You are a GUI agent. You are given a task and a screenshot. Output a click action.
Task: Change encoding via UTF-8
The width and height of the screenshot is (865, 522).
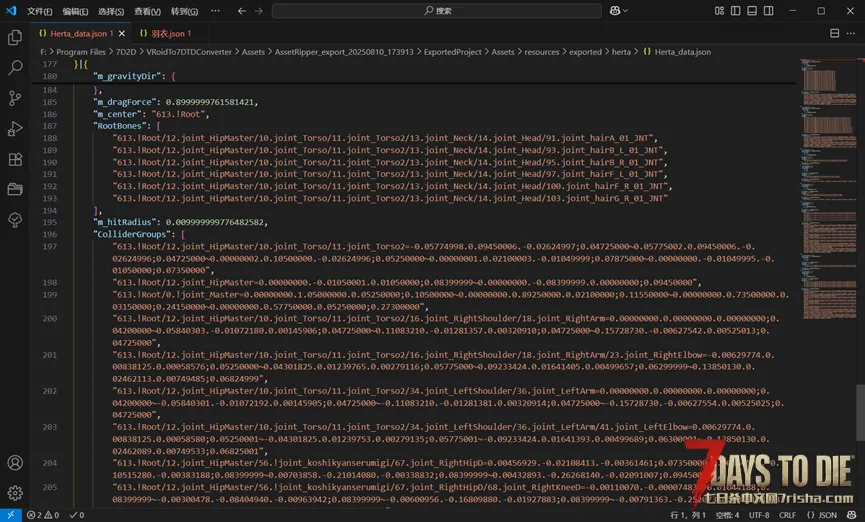tap(759, 515)
